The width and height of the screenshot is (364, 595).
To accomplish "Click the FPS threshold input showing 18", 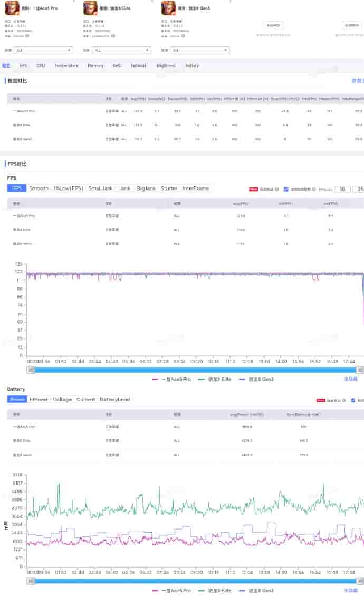I will click(x=342, y=189).
